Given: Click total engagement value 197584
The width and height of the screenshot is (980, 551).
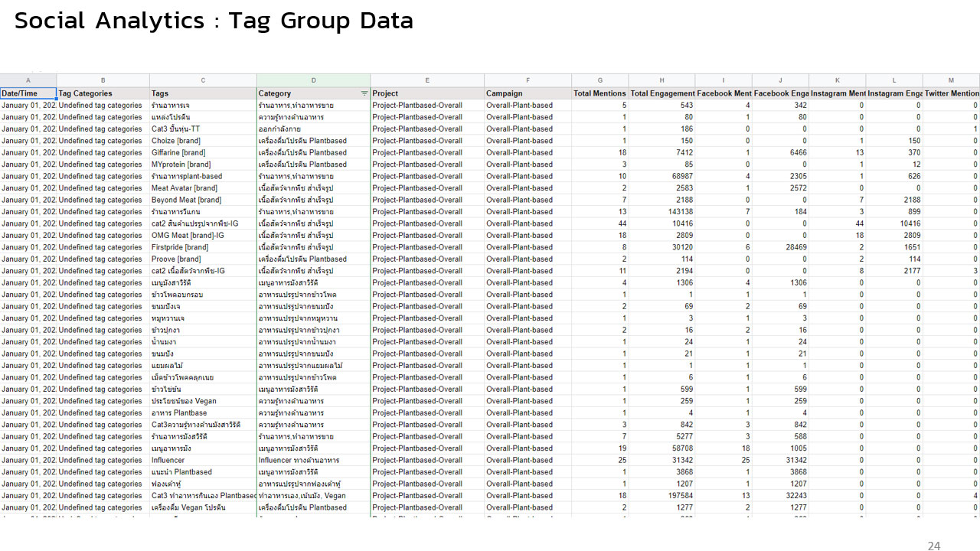Looking at the screenshot, I should click(x=662, y=496).
